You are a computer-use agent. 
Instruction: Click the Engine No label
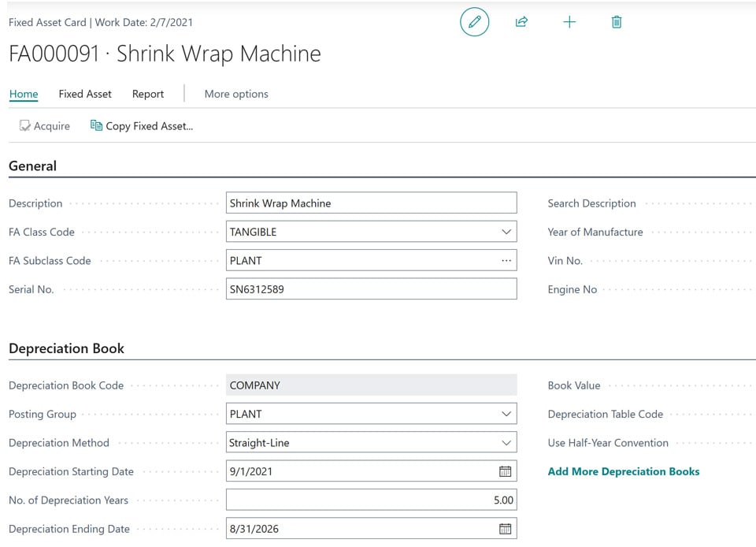573,289
